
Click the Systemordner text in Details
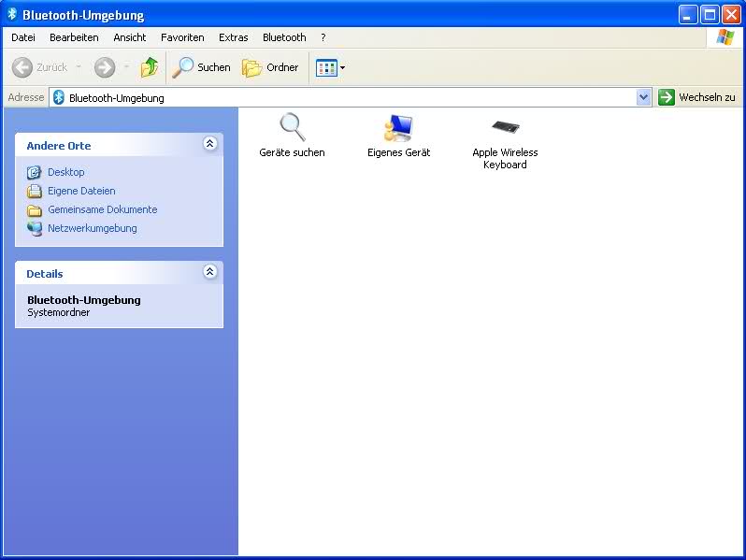click(x=59, y=312)
